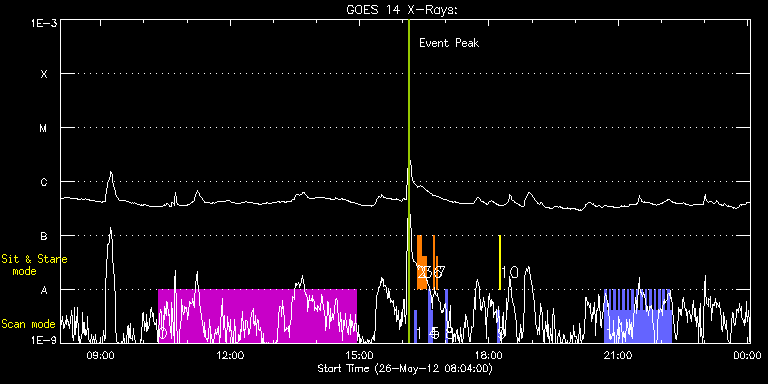Click the "Scan mode" label
Image resolution: width=768 pixels, height=384 pixels.
[x=28, y=324]
